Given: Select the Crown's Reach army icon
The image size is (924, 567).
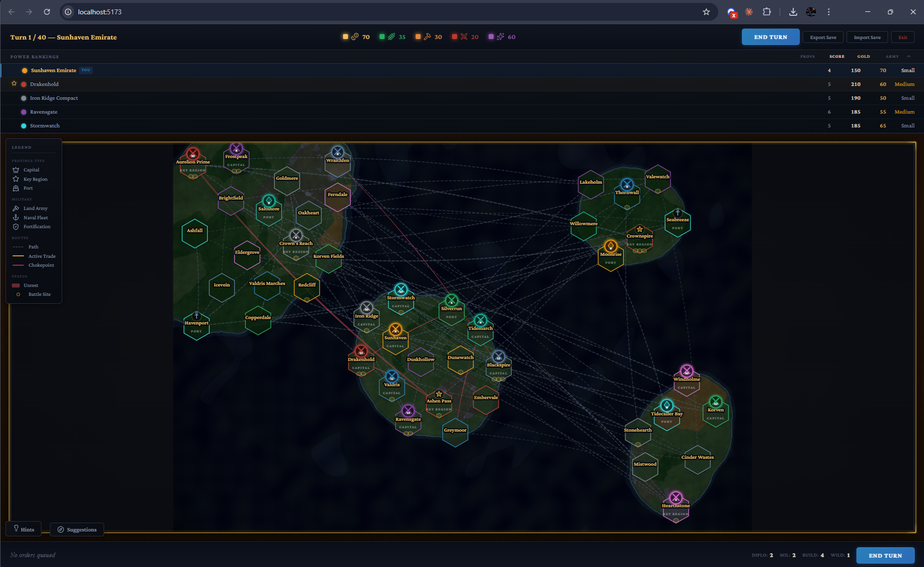Looking at the screenshot, I should [x=296, y=235].
